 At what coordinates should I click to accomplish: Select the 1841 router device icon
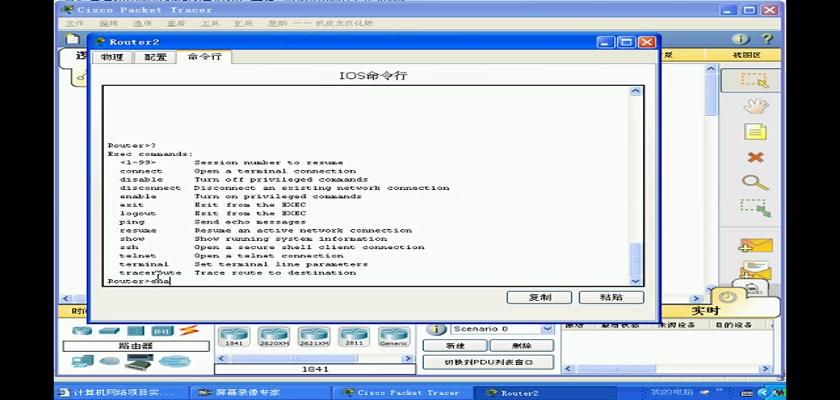point(233,338)
